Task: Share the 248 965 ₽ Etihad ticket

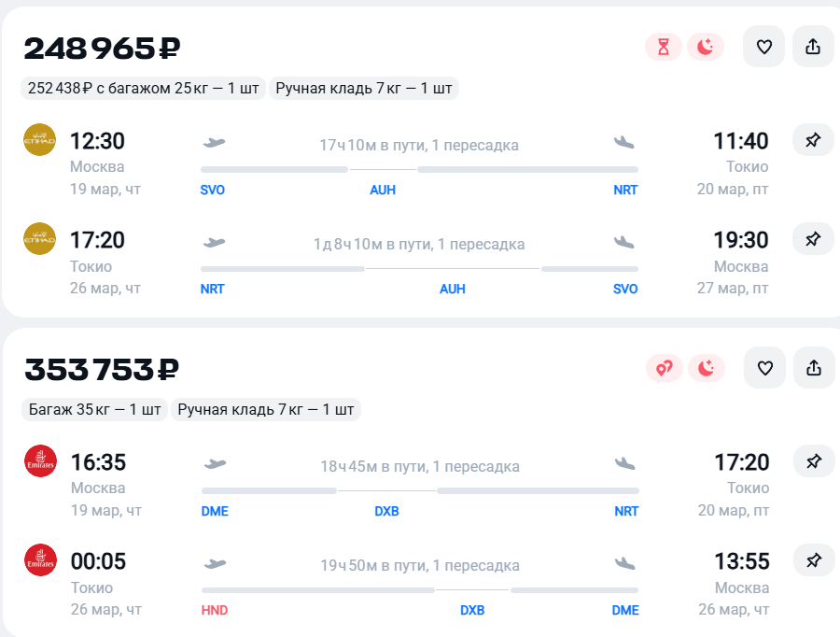Action: tap(813, 47)
